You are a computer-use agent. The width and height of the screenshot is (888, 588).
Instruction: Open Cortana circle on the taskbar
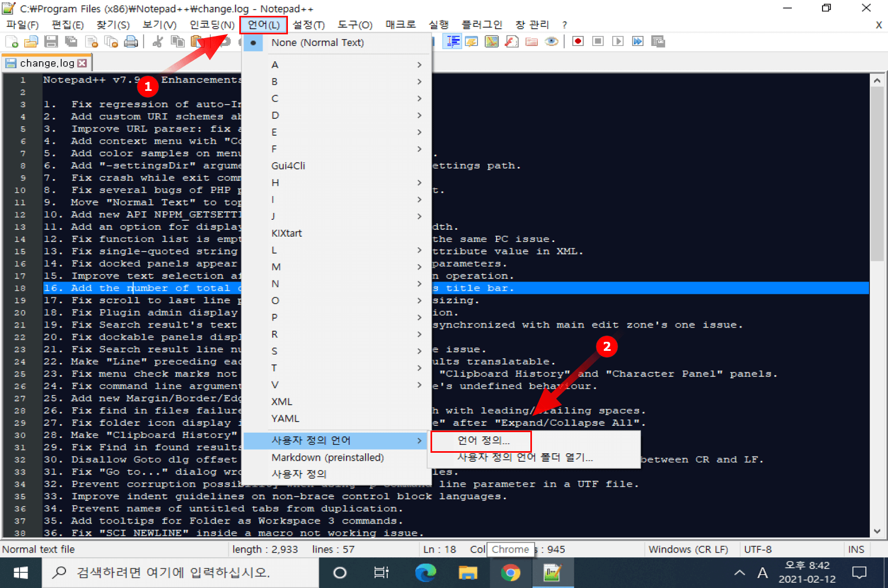coord(340,573)
